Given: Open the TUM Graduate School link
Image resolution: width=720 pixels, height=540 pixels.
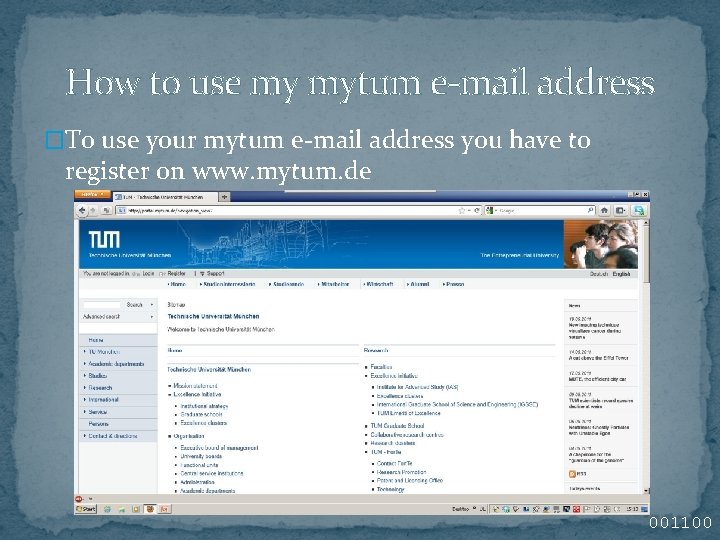Looking at the screenshot, I should click(x=397, y=426).
